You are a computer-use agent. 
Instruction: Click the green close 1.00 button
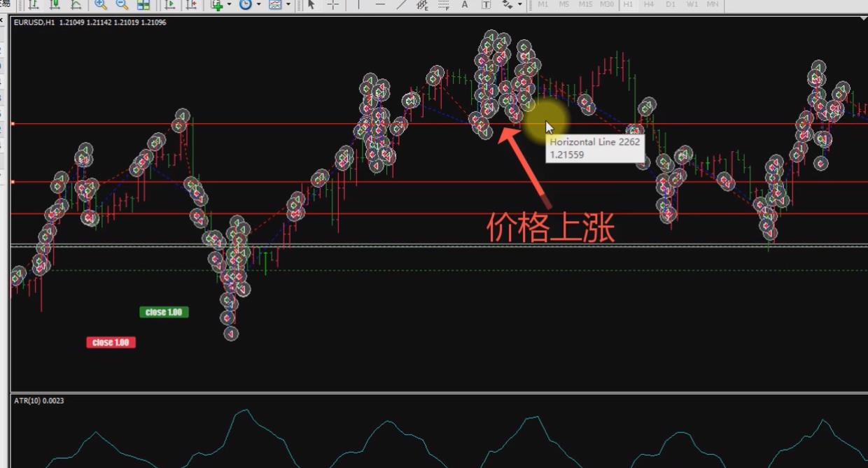click(164, 312)
